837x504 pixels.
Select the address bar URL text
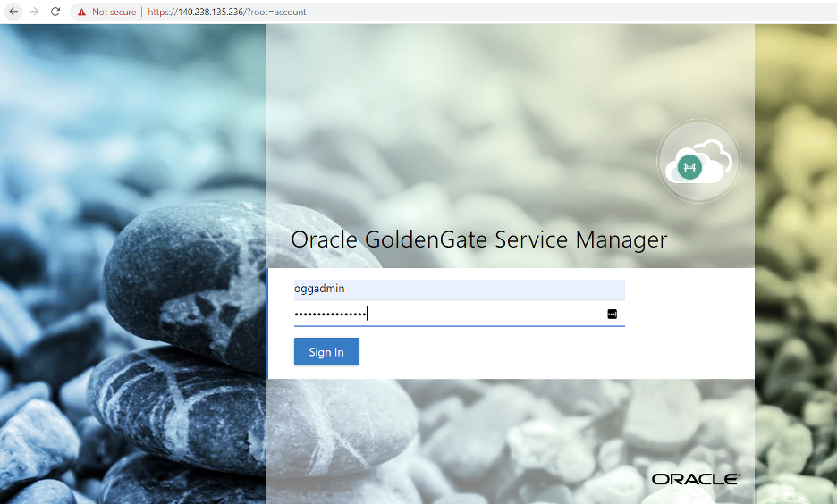pyautogui.click(x=226, y=12)
